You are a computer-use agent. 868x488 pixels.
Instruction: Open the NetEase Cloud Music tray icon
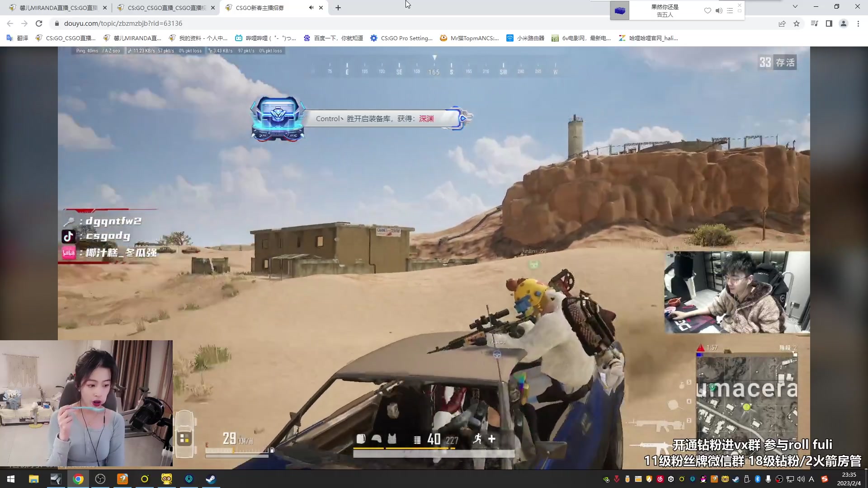click(660, 479)
